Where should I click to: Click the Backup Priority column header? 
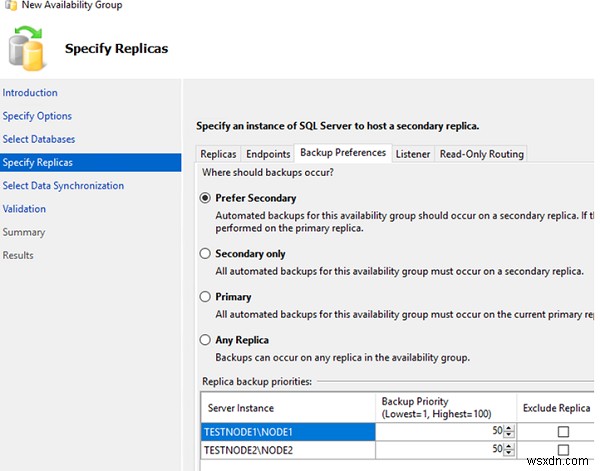pos(446,407)
